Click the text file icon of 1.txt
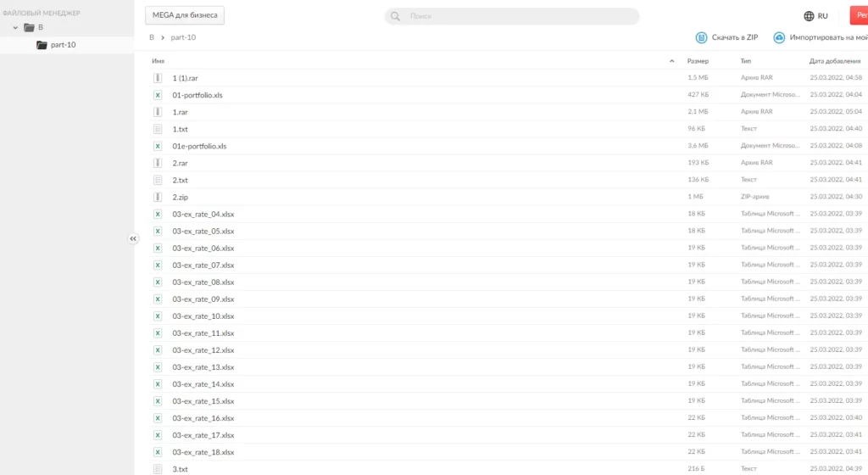The width and height of the screenshot is (868, 475). click(158, 129)
